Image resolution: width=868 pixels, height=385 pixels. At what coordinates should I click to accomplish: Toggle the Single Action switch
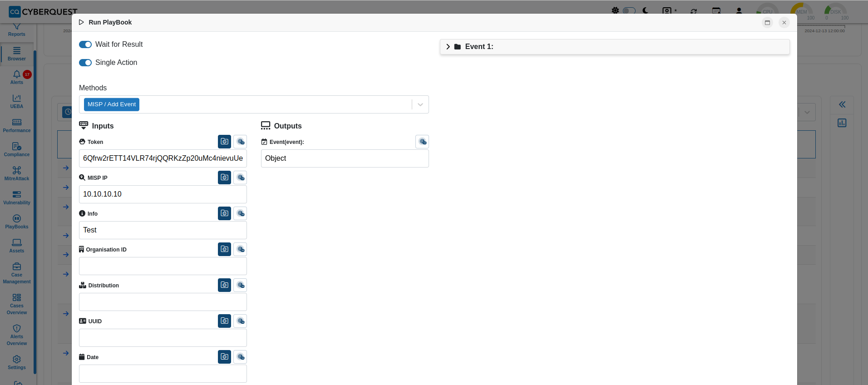[85, 63]
